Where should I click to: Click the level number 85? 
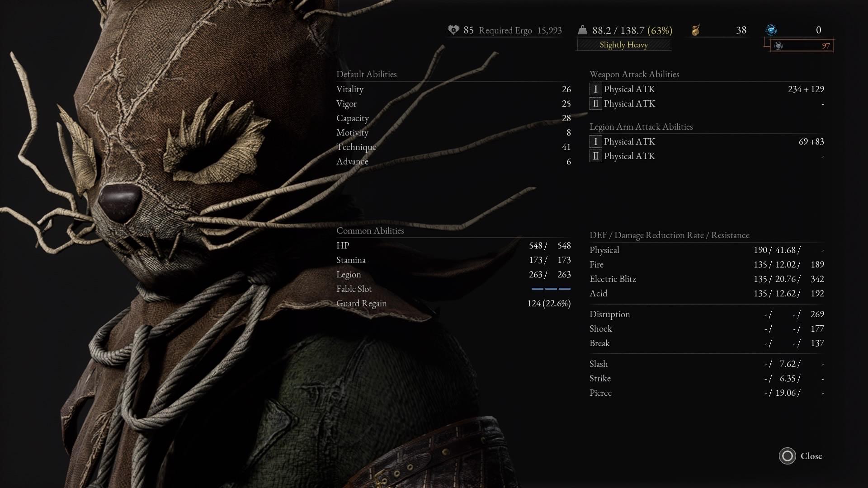point(468,30)
